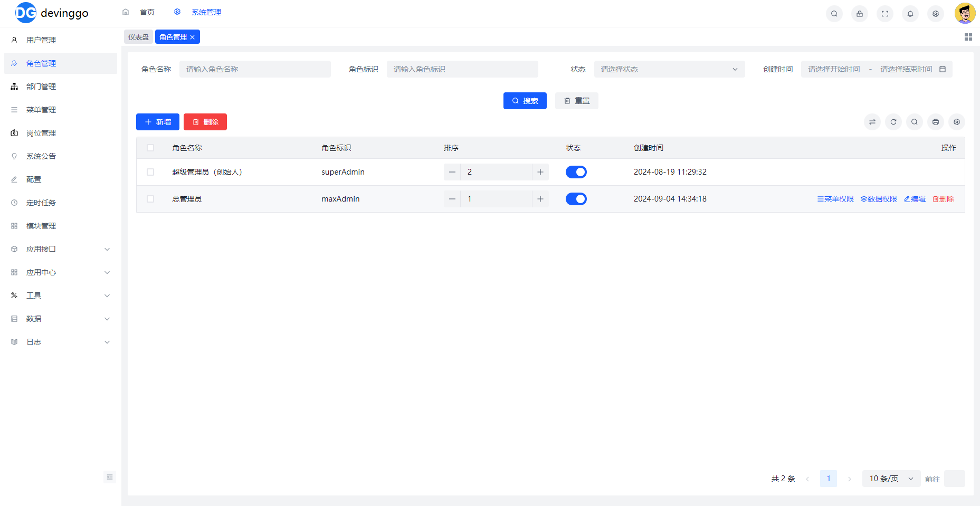
Task: Open 模块管理 in sidebar
Action: pos(61,226)
